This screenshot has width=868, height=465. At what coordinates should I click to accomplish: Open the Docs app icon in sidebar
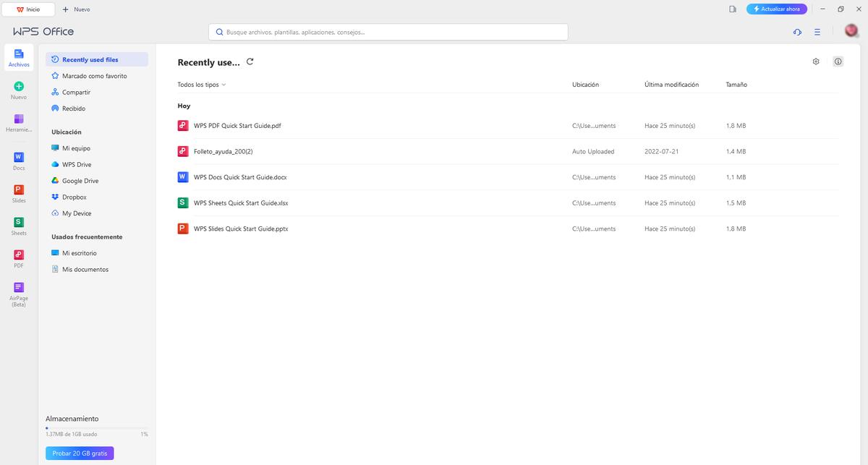click(19, 158)
